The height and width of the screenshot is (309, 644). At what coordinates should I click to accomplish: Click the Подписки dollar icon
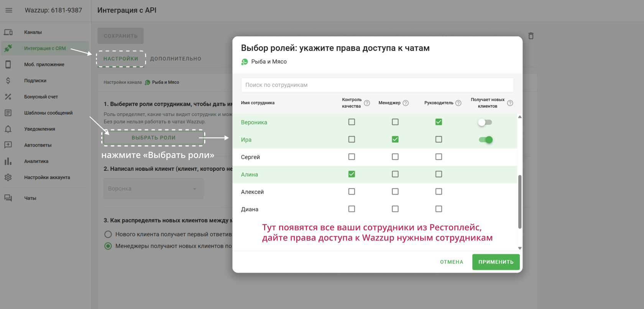pos(8,80)
